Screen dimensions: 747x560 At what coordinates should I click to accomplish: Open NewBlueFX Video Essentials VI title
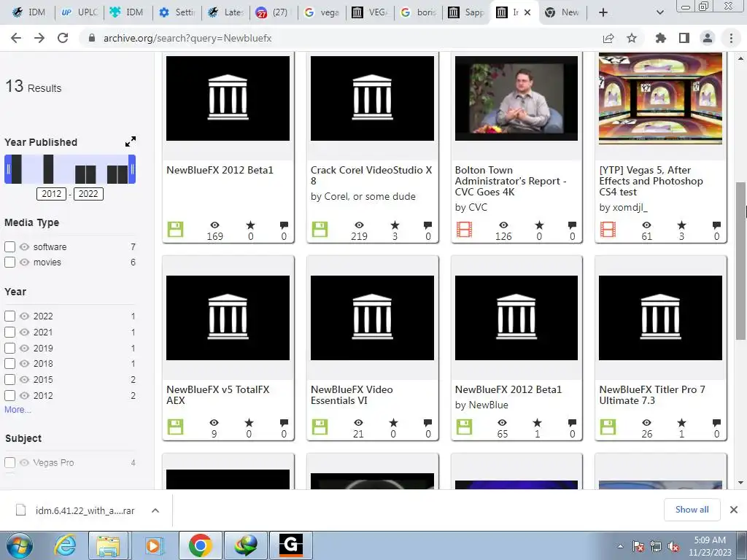point(352,394)
